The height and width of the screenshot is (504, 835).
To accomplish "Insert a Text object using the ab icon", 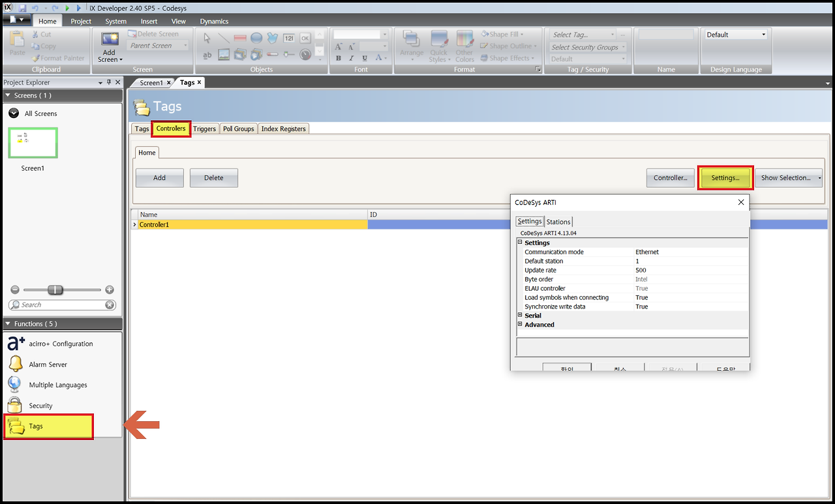I will 207,55.
